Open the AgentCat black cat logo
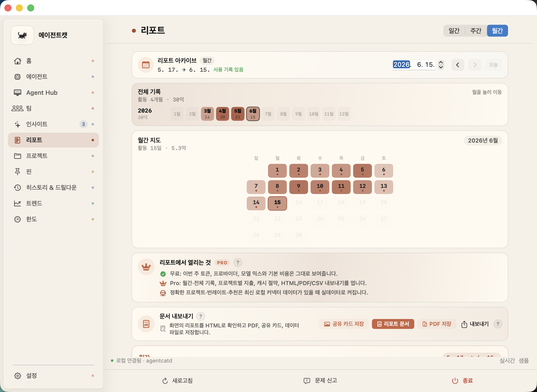537x392 pixels. pos(22,35)
